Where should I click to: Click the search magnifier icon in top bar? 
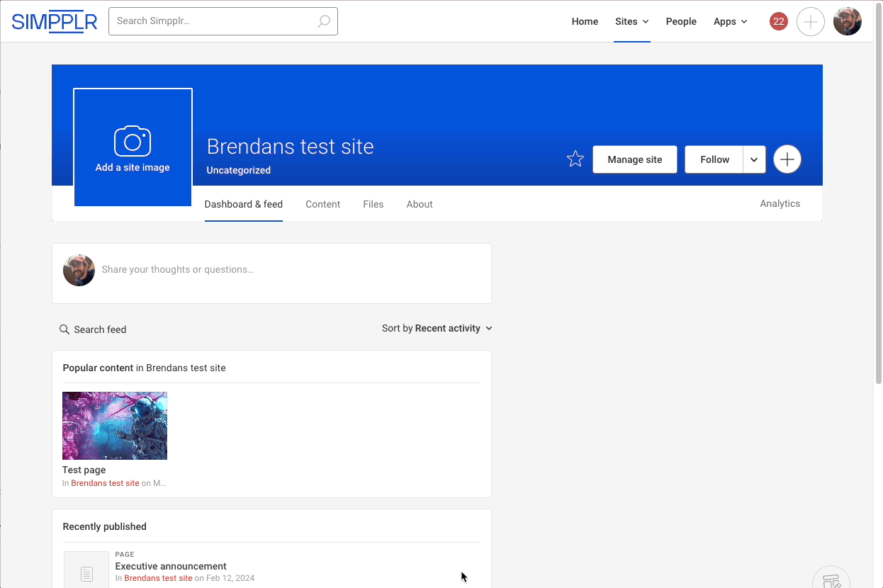(323, 21)
